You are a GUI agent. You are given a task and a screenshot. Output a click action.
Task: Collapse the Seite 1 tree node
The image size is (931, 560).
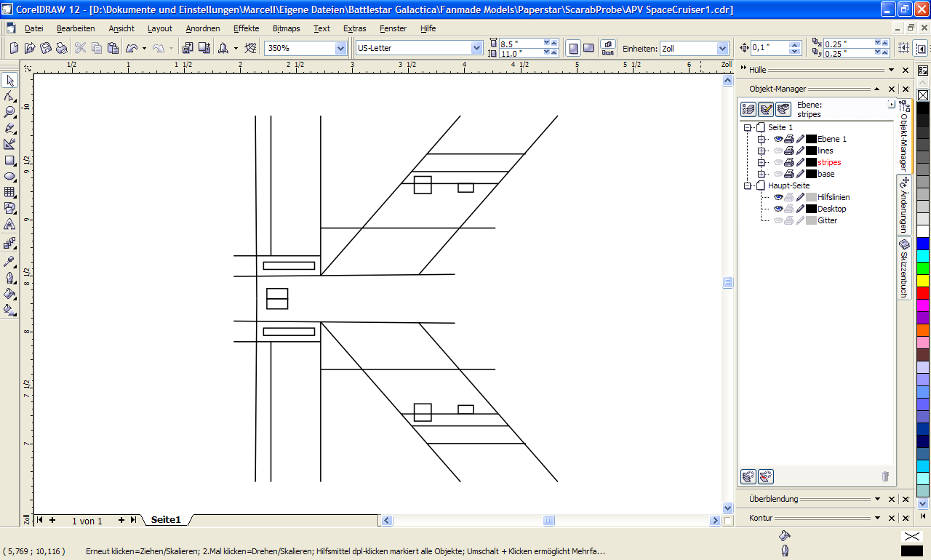pos(747,127)
